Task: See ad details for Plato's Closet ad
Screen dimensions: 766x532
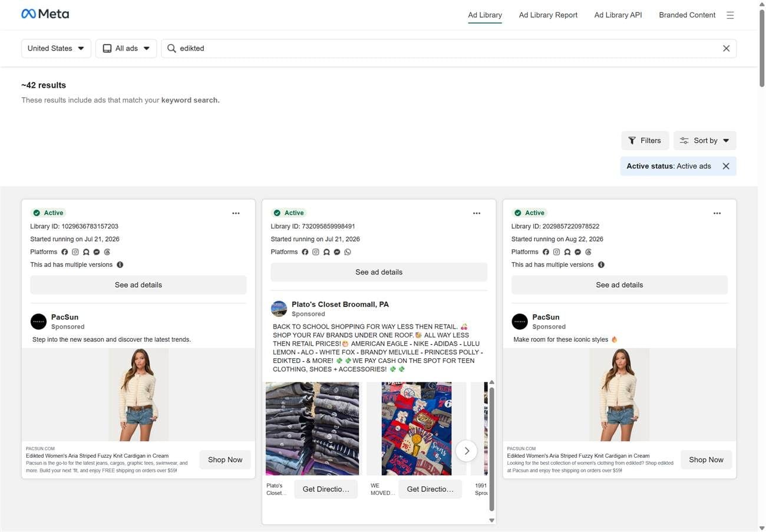Action: pyautogui.click(x=379, y=272)
